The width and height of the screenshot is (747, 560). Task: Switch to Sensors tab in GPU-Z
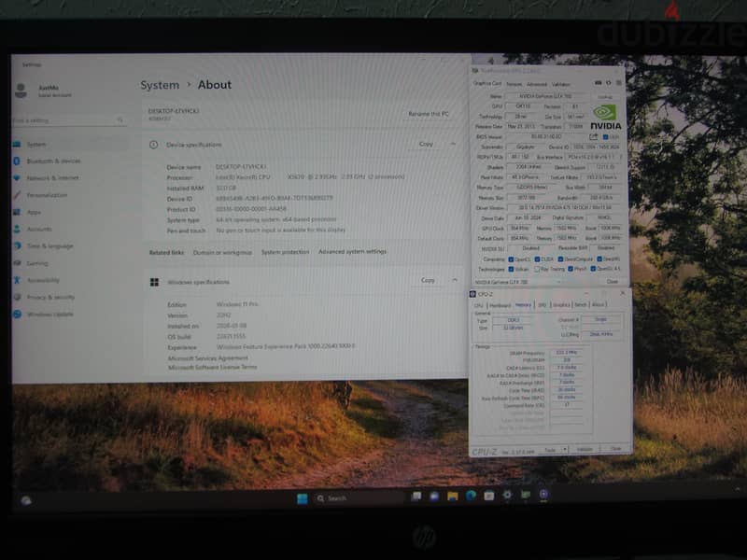coord(514,84)
